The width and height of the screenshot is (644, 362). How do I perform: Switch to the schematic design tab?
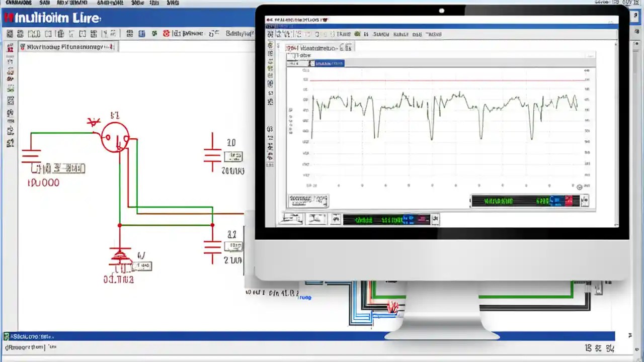[67, 46]
